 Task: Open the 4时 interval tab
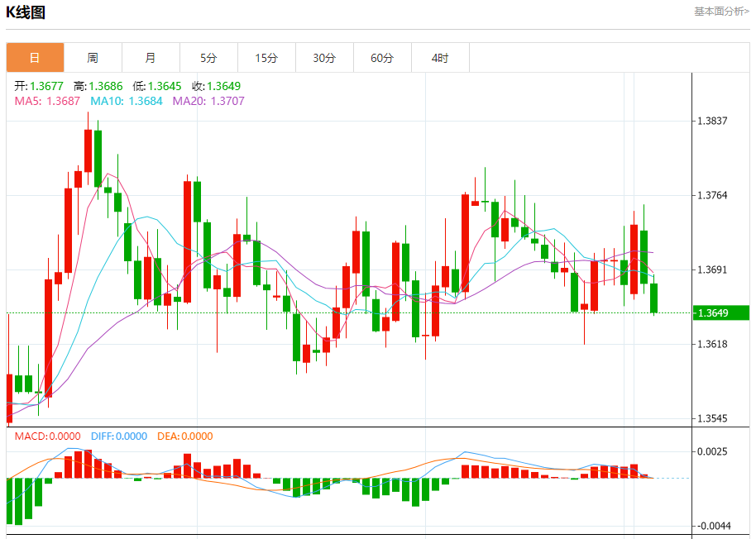(440, 58)
